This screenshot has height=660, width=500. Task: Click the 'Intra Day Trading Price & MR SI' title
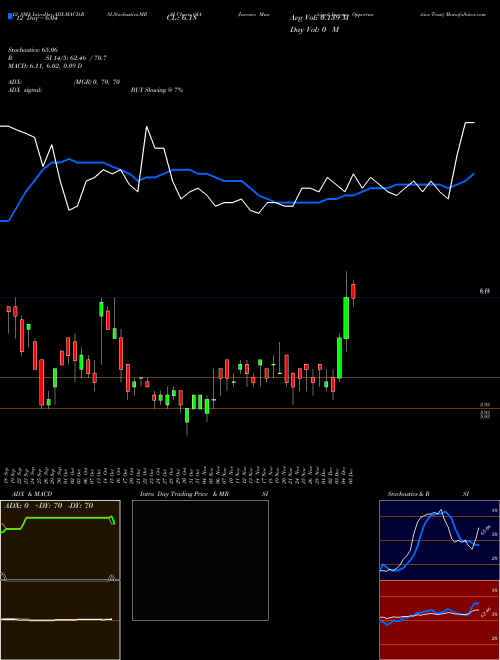pyautogui.click(x=204, y=494)
